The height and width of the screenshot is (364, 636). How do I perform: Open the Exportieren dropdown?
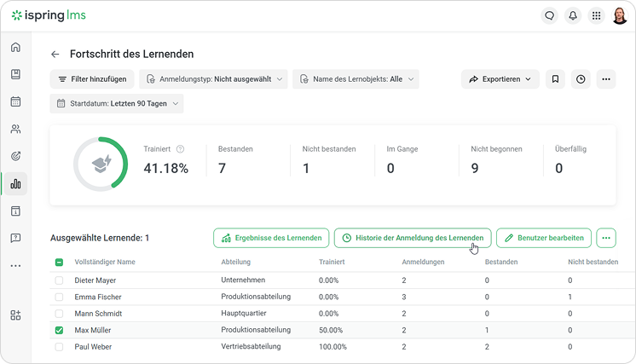click(500, 79)
